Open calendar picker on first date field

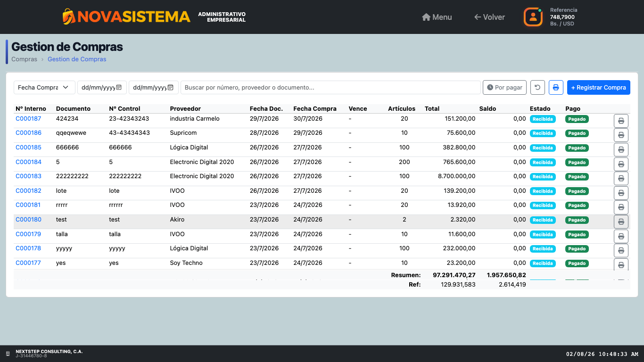click(119, 88)
